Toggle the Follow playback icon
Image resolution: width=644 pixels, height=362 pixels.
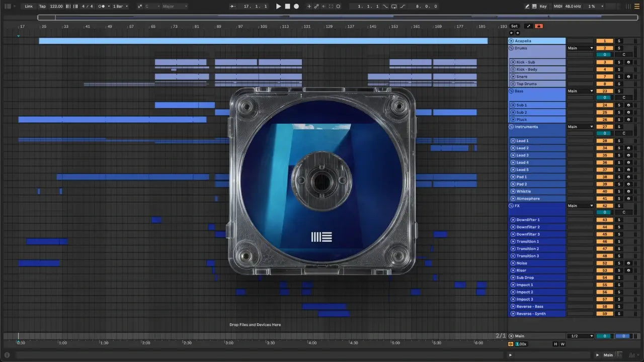click(x=232, y=7)
